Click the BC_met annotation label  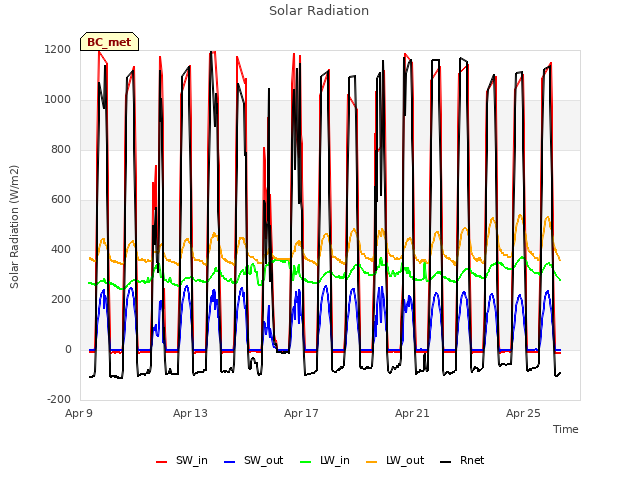(109, 42)
